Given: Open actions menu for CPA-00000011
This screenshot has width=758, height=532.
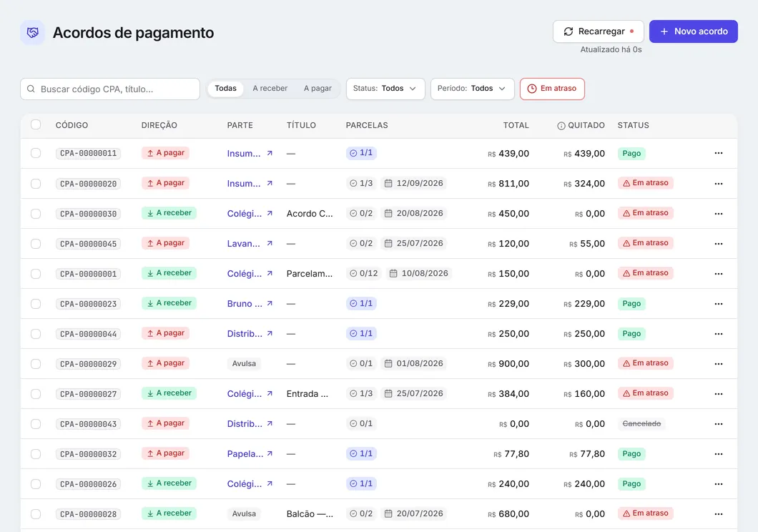Looking at the screenshot, I should click(719, 153).
